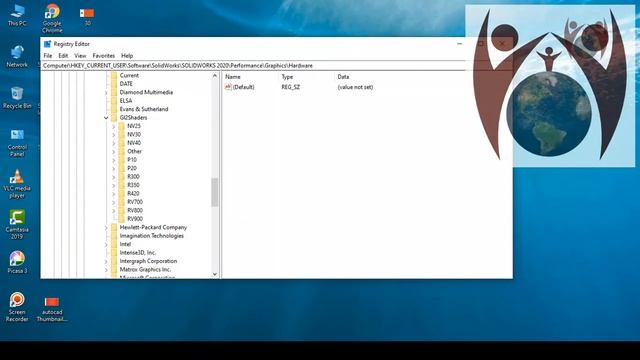Select the DATE key
Image resolution: width=640 pixels, height=360 pixels.
click(x=126, y=84)
